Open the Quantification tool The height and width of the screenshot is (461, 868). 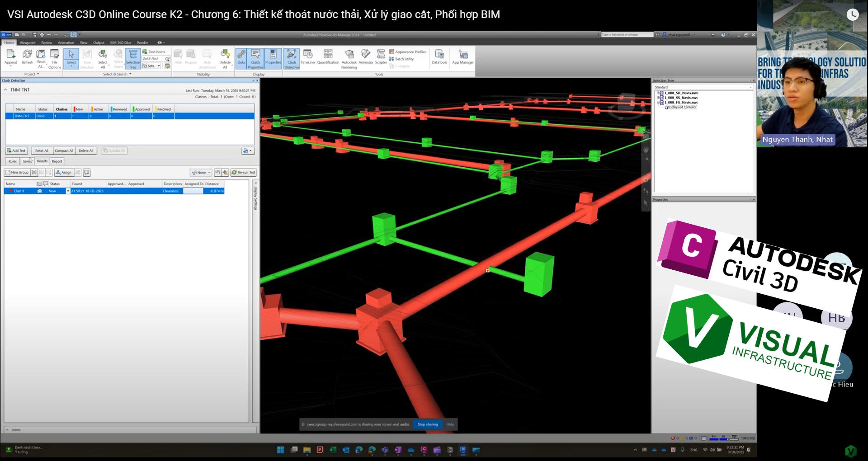click(328, 57)
